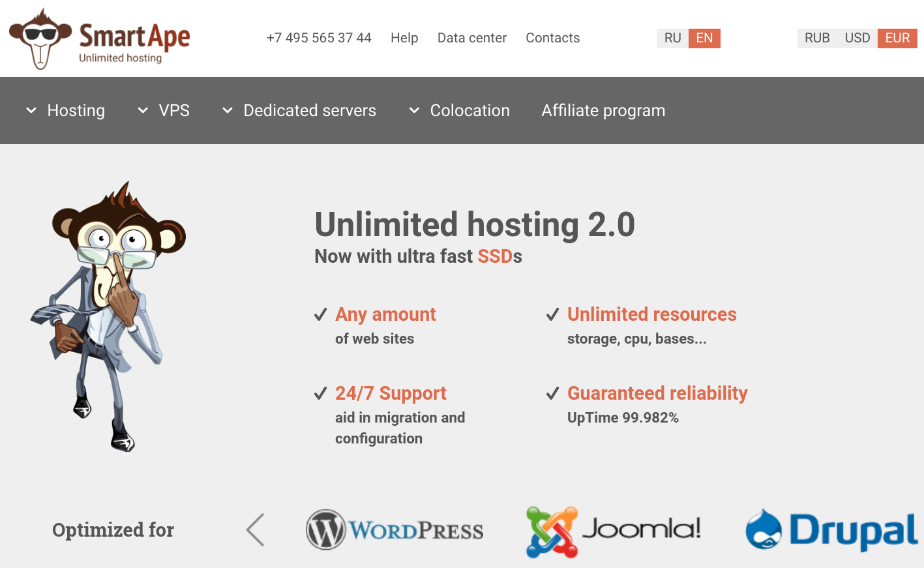Image resolution: width=924 pixels, height=568 pixels.
Task: Click checkmark beside 'Any amount'
Action: (320, 315)
